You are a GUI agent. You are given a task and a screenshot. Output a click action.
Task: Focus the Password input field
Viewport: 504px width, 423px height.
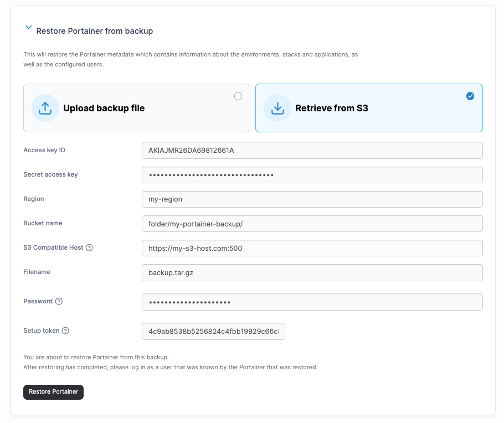pos(312,302)
